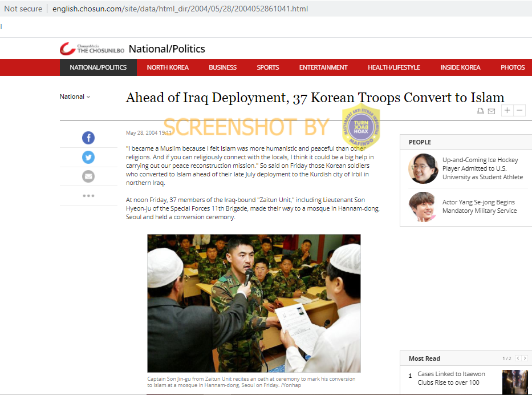
Task: Open the North Korea menu tab
Action: tap(168, 67)
